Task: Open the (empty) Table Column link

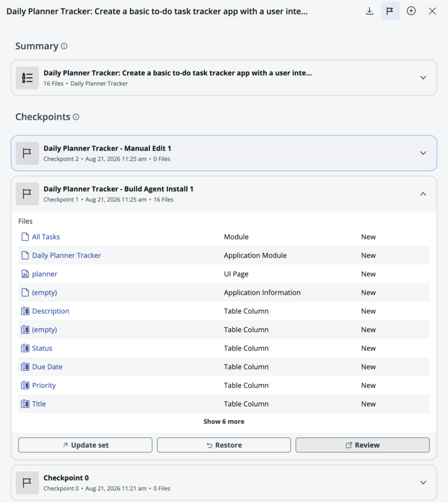Action: coord(45,330)
